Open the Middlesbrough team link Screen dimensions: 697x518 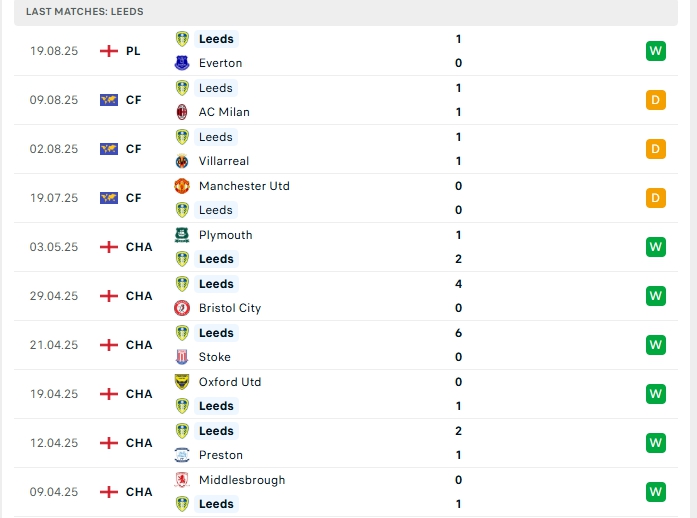click(241, 480)
